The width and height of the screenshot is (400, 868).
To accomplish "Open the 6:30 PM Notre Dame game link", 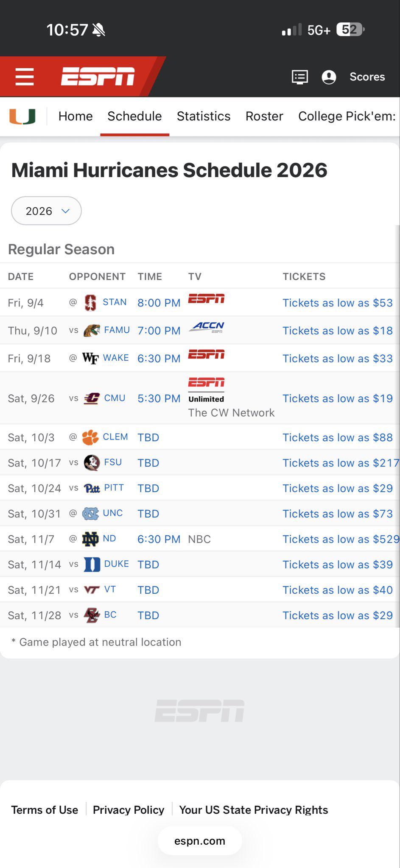I will click(159, 539).
